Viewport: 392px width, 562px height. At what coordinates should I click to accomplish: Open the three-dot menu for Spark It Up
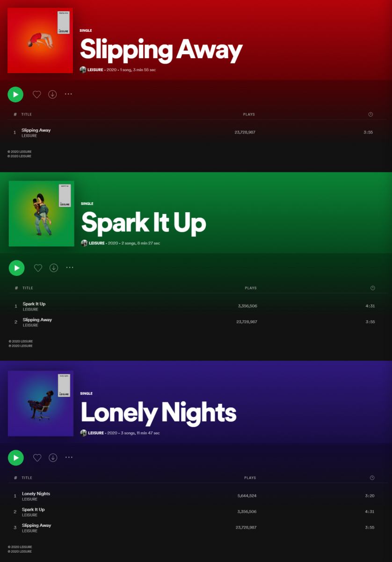70,267
